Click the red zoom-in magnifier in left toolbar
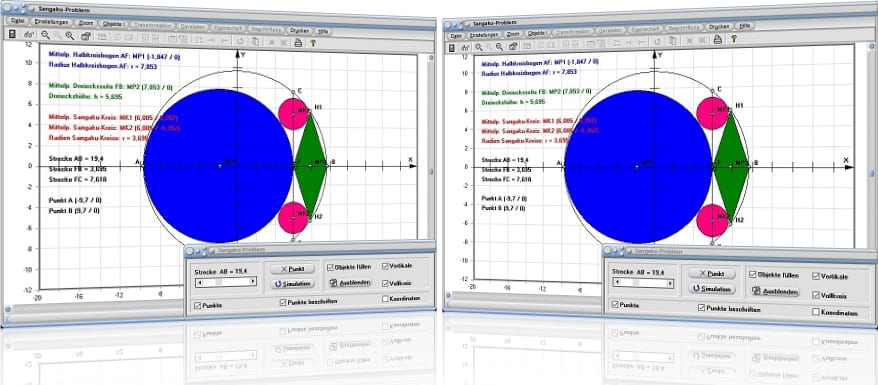The height and width of the screenshot is (385, 878). point(69,36)
